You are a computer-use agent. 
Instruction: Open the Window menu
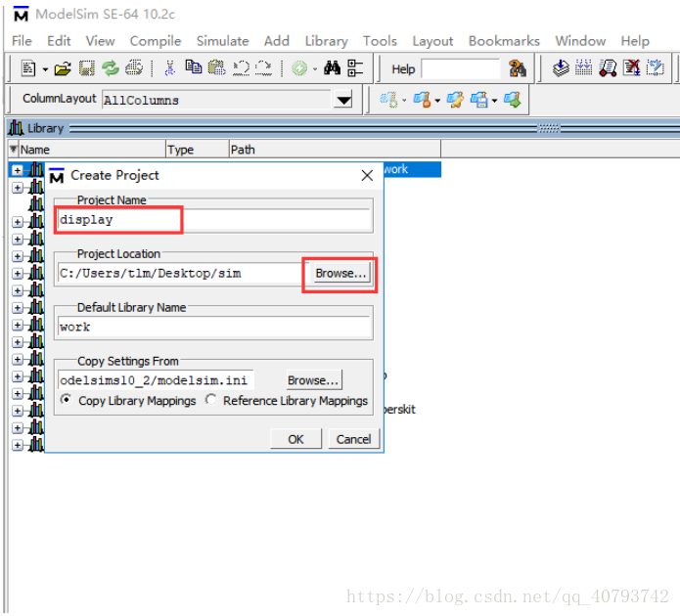pos(580,41)
